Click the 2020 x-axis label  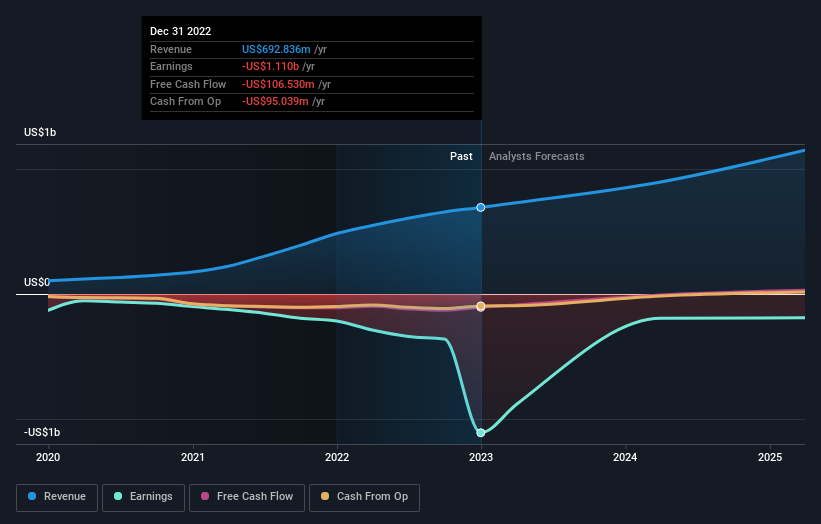pyautogui.click(x=48, y=458)
